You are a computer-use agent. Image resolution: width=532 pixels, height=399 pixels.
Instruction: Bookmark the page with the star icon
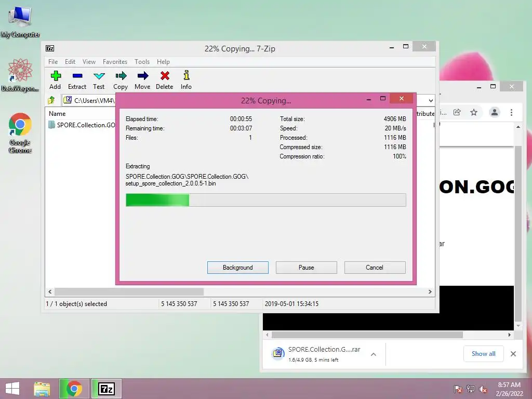(x=474, y=112)
